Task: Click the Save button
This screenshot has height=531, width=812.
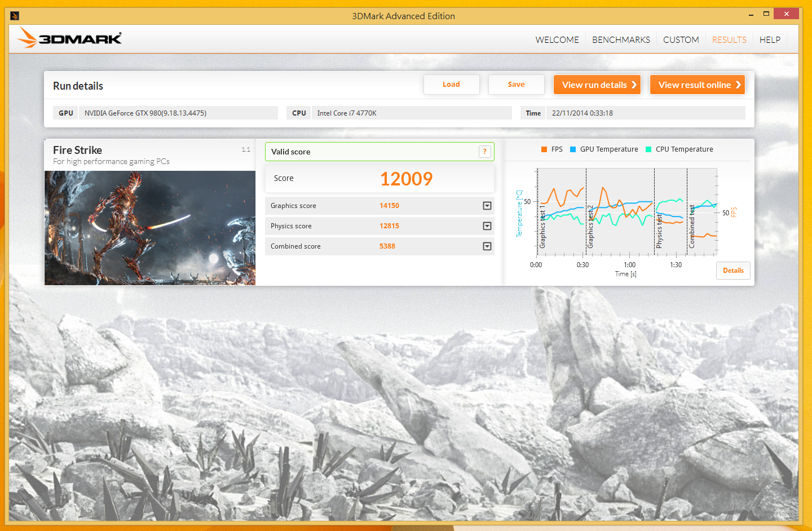Action: [x=516, y=85]
